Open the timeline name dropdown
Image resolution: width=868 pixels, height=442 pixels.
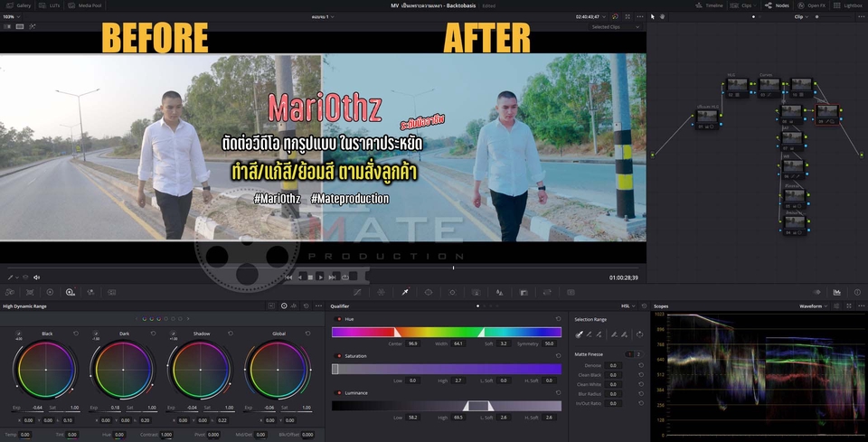324,16
